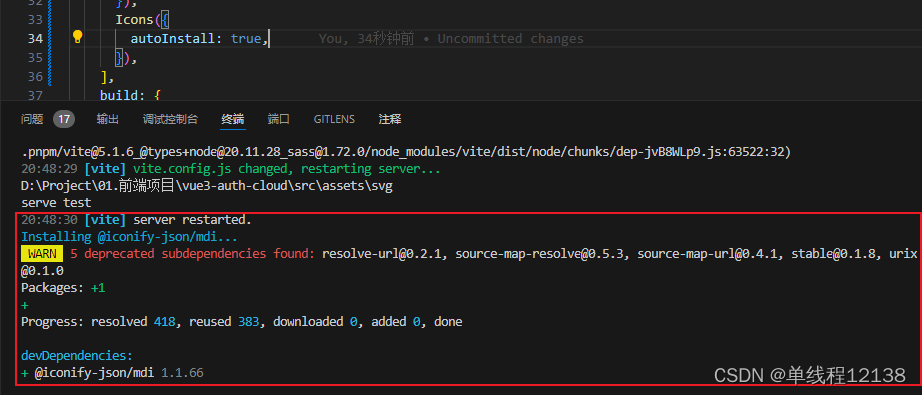Click the yellow WARN badge
Viewport: 922px width, 395px height.
coord(42,254)
